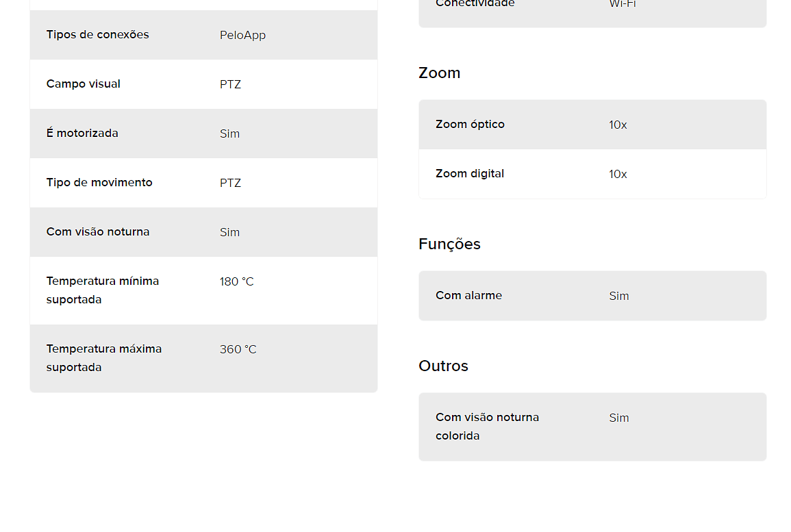
Task: Click the Campo visual row label
Action: 84,84
